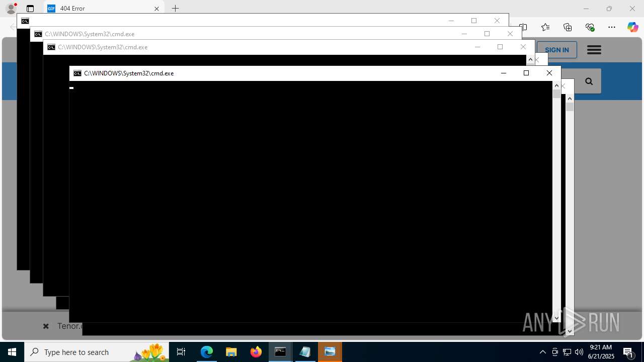
Task: Open the Collections icon in Edge
Action: [568, 27]
